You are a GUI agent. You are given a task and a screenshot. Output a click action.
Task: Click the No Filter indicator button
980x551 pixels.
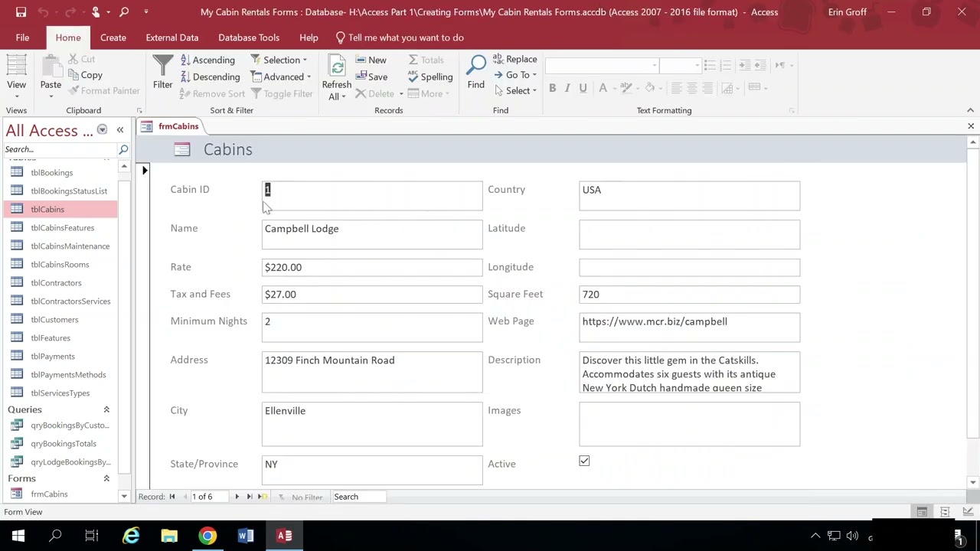click(299, 497)
